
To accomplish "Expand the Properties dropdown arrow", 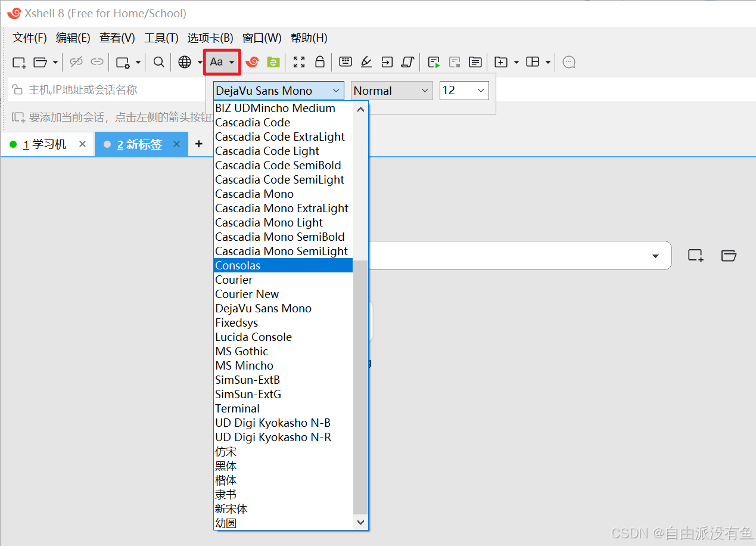I will pos(138,62).
